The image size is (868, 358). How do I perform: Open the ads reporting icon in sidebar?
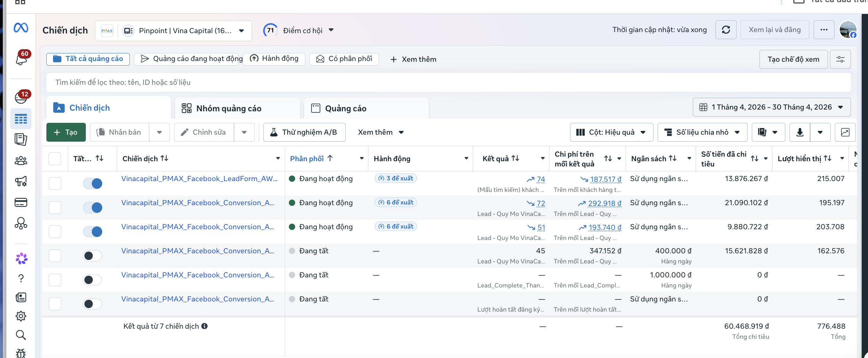click(21, 140)
